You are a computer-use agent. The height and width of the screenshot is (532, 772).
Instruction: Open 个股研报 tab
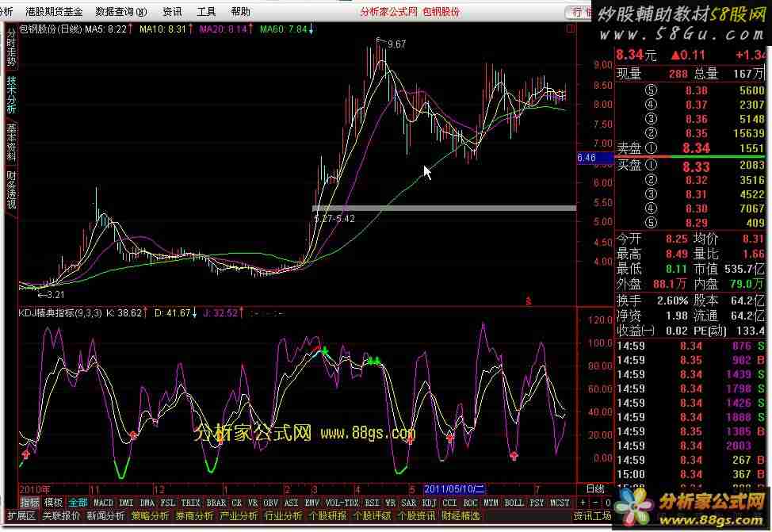click(328, 515)
